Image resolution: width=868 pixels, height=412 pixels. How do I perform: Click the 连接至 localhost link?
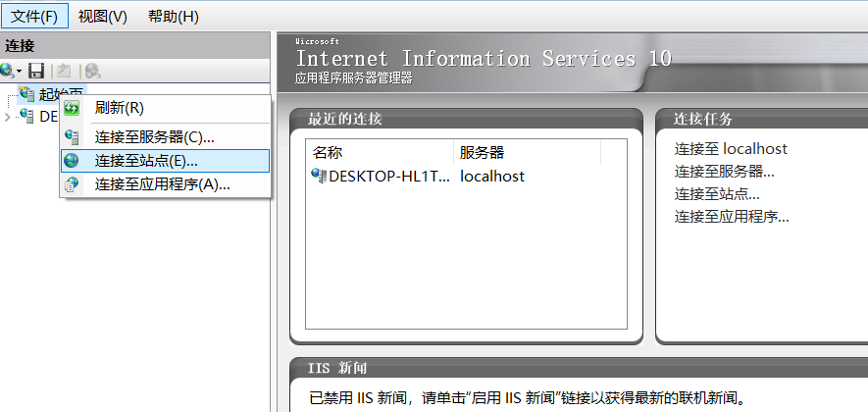click(x=731, y=149)
